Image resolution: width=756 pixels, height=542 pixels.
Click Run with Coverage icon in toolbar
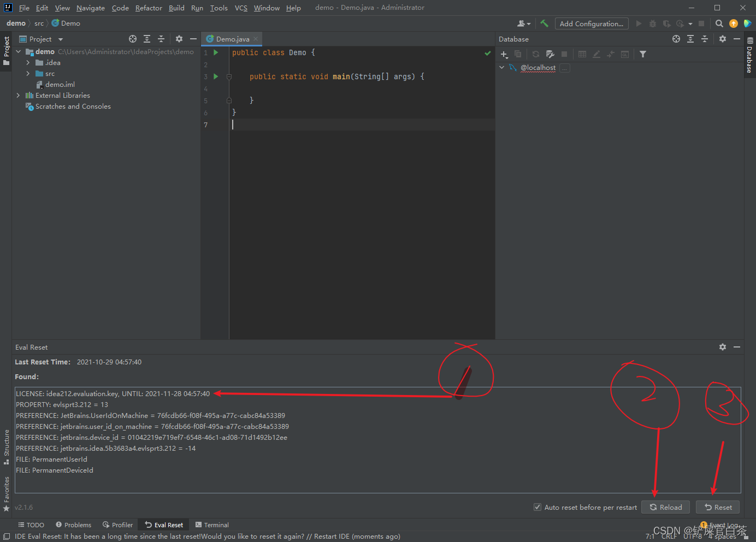[666, 23]
